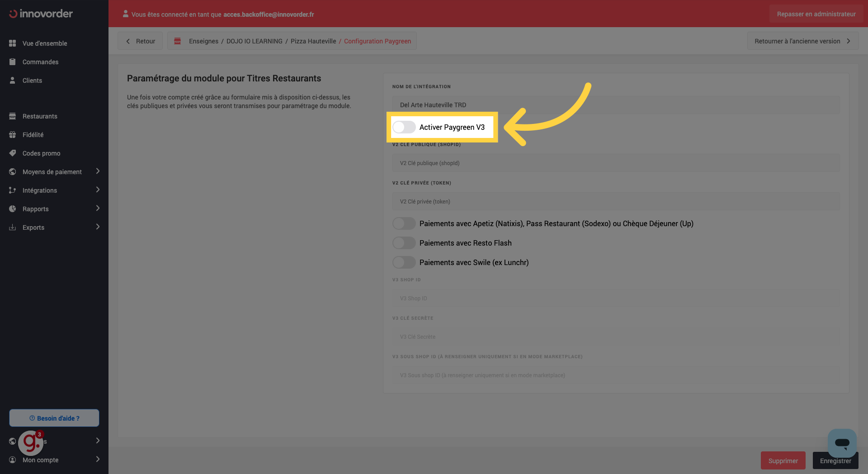Click the red store icon in breadcrumb
868x474 pixels.
(x=178, y=41)
